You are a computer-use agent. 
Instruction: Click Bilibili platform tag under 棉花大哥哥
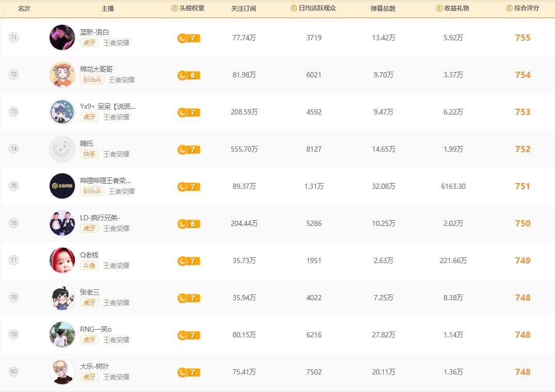pos(92,80)
